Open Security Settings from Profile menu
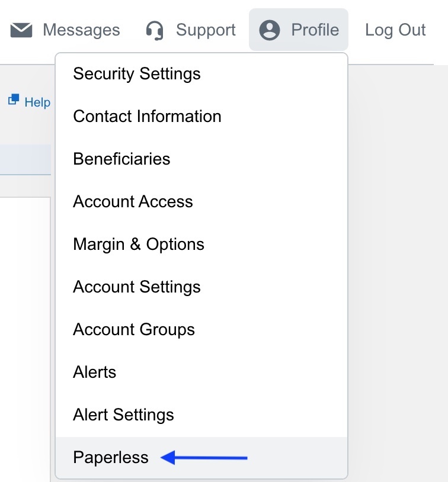Image resolution: width=448 pixels, height=482 pixels. tap(137, 74)
